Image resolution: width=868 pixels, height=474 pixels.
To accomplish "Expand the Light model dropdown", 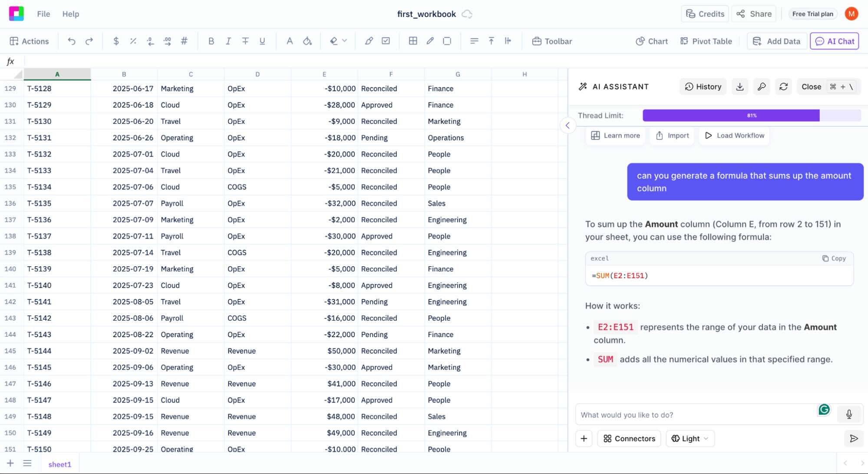I will click(x=690, y=438).
